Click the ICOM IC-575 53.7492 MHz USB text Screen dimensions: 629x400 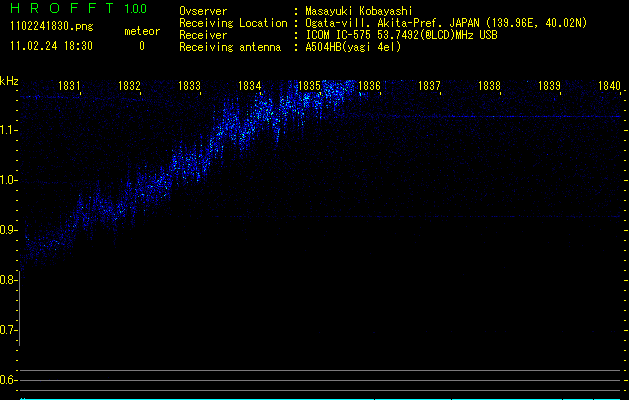[401, 35]
